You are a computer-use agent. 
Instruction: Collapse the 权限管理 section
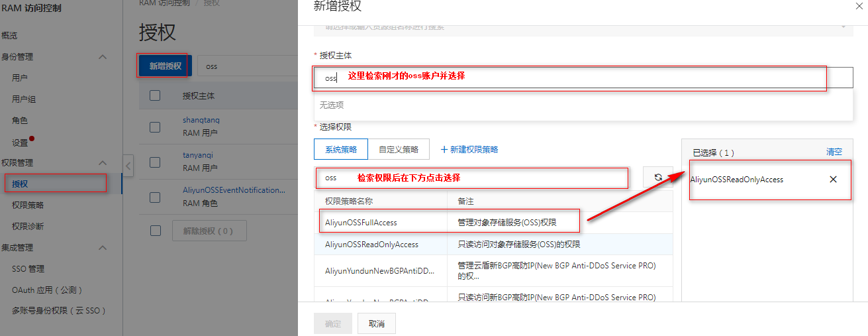pos(103,163)
